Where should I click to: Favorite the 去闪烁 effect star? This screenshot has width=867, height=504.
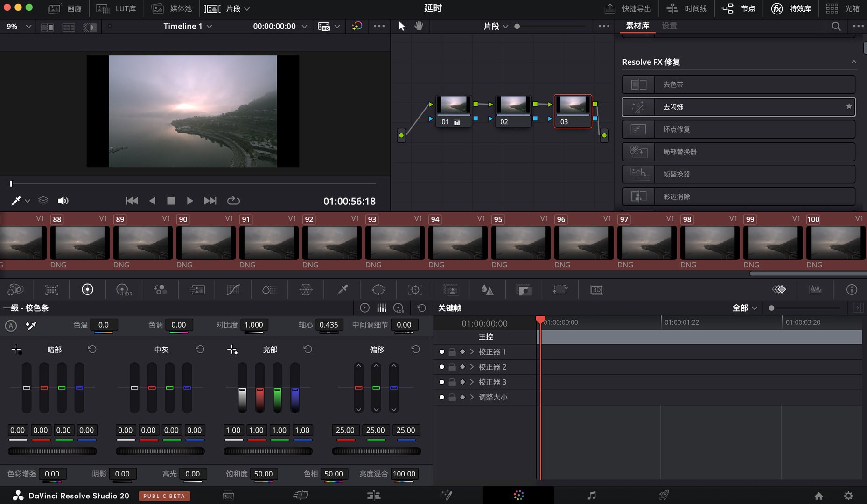849,106
